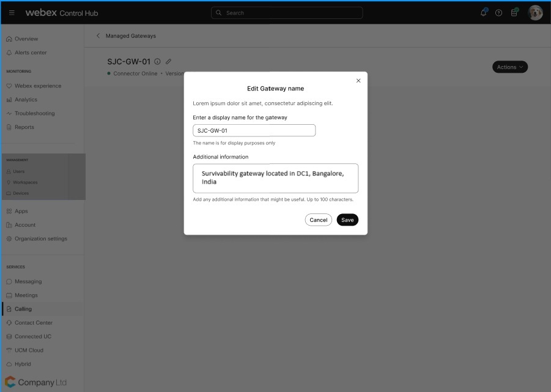Click the gateway display name field

click(254, 131)
